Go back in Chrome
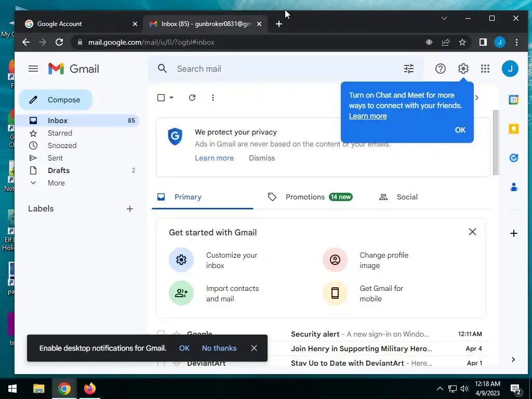This screenshot has width=532, height=399. [x=26, y=42]
